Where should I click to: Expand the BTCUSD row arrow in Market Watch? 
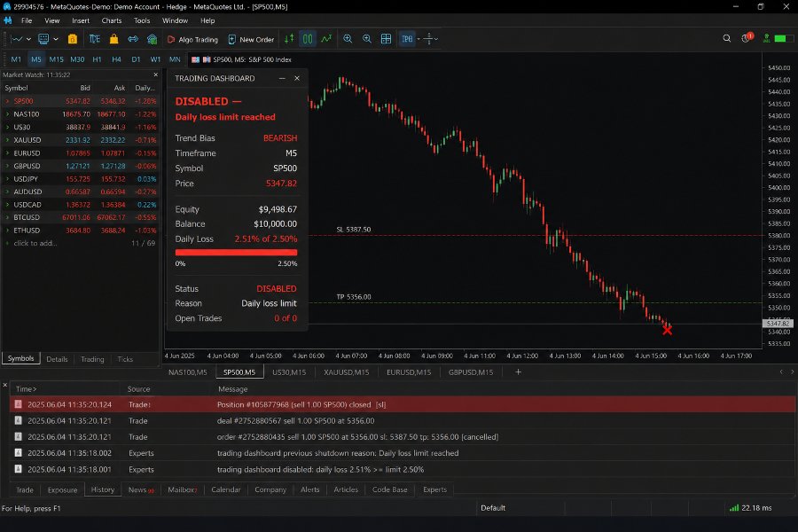point(7,217)
